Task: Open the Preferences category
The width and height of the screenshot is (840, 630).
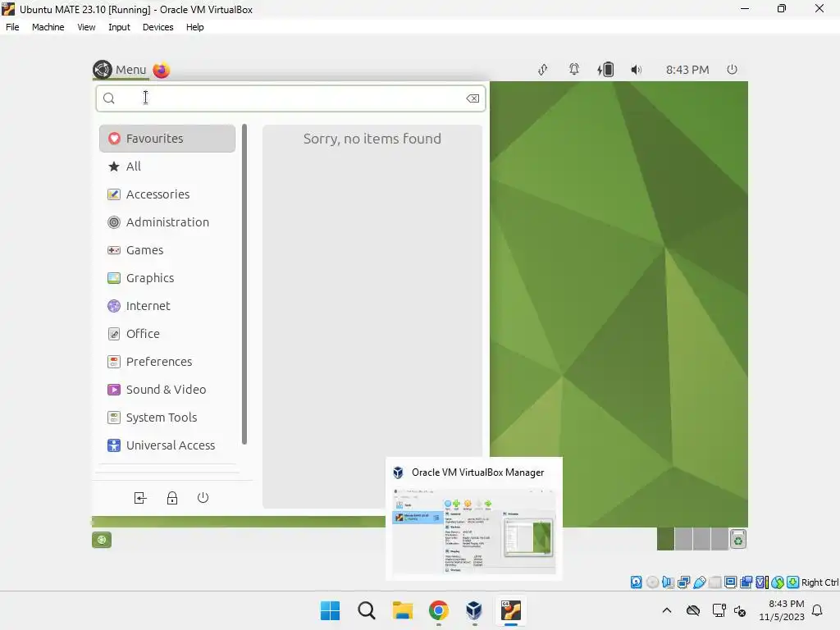Action: pos(167,361)
